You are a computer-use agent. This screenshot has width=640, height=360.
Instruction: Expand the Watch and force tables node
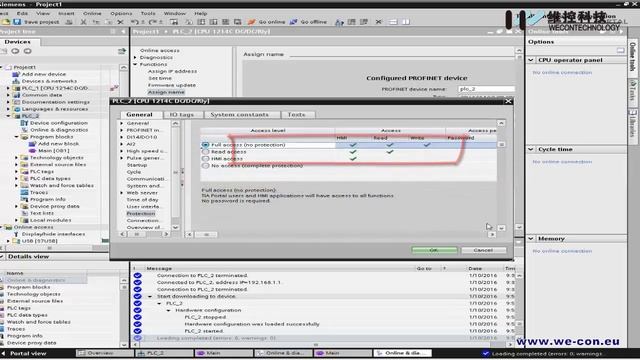(17, 185)
